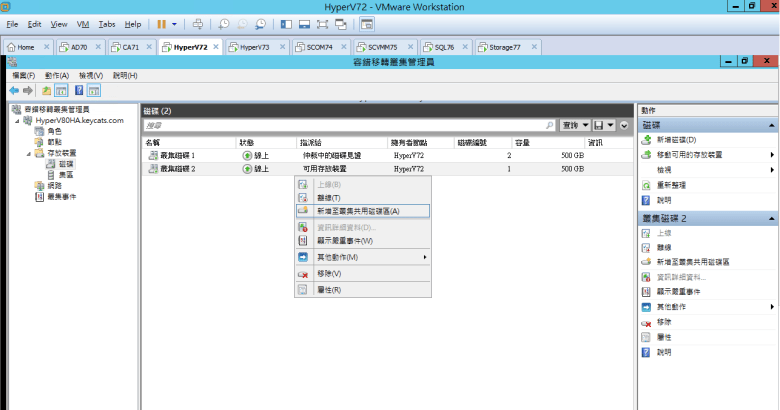Screen dimensions: 780x410
Task: Click 新增磁碟(D) in actions pane
Action: coord(676,140)
